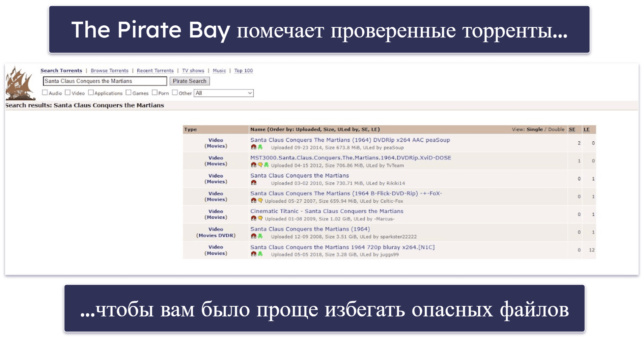
Task: Click Movies DVDR category link
Action: 216,235
